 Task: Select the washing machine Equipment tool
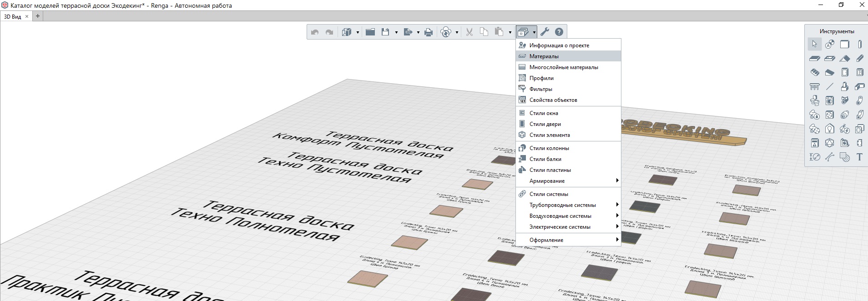[x=829, y=100]
